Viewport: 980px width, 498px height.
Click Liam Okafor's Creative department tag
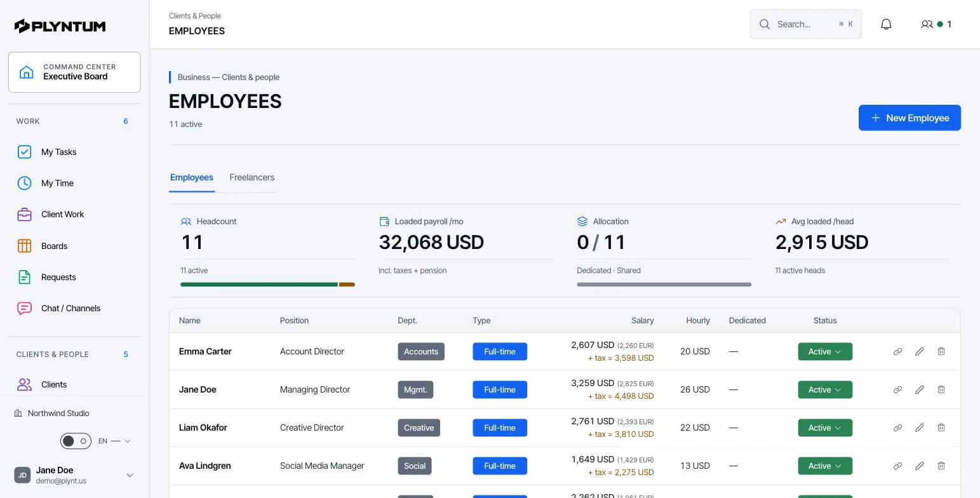419,427
